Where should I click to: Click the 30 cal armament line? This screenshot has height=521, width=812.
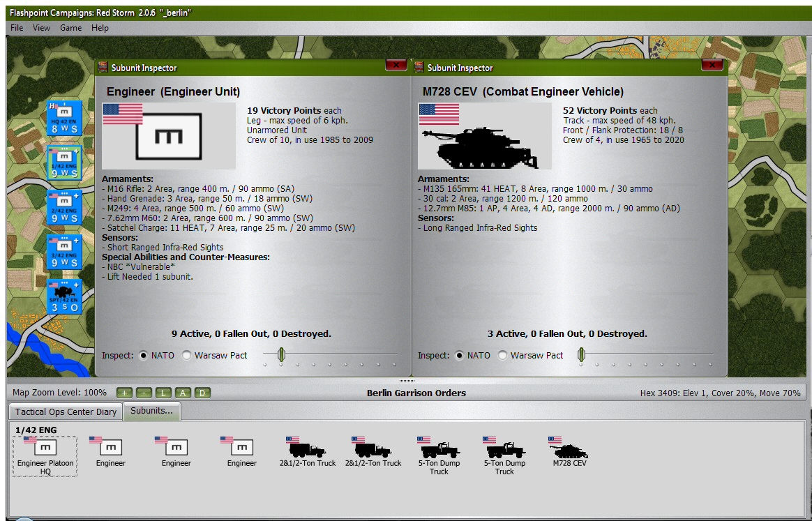click(x=503, y=198)
